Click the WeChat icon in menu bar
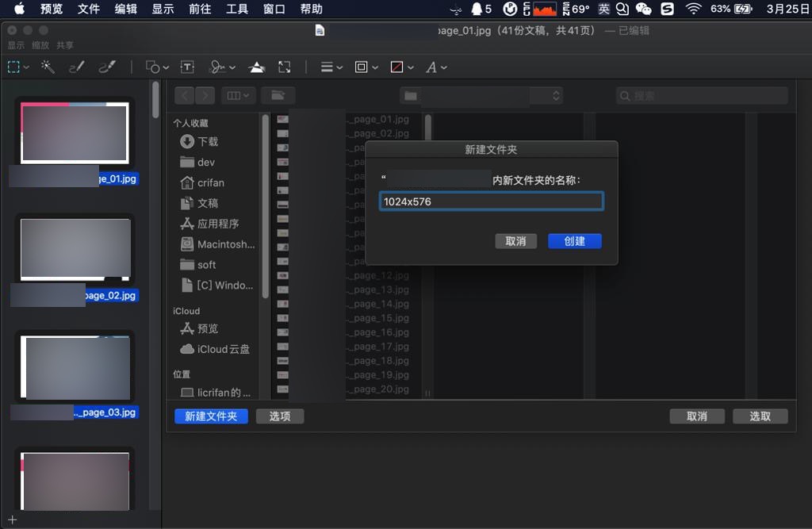Viewport: 812px width, 529px height. pyautogui.click(x=643, y=9)
